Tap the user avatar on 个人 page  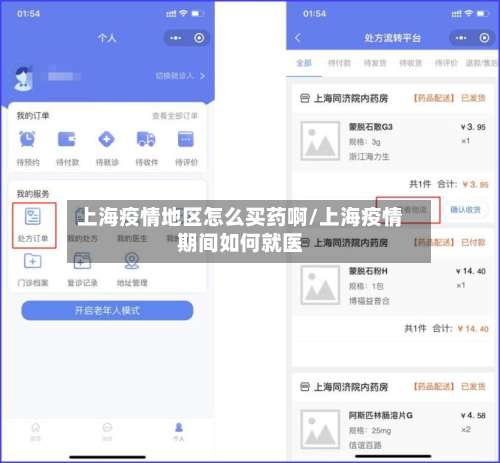coord(23,78)
